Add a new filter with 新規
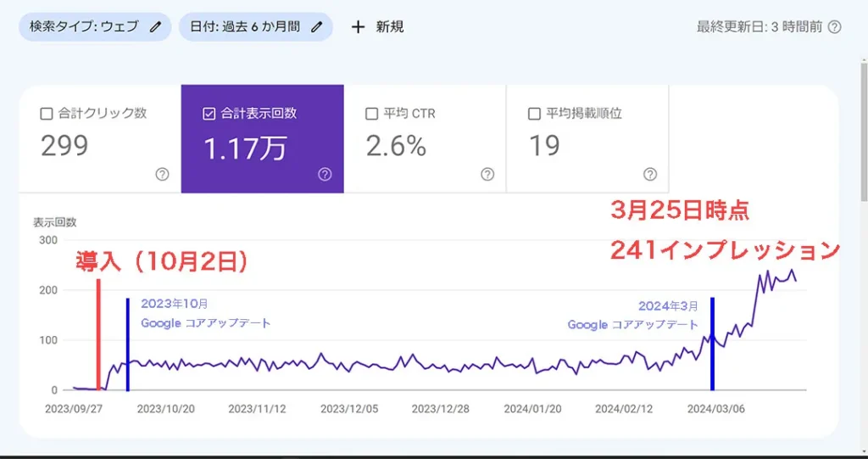The width and height of the screenshot is (868, 459). click(x=378, y=27)
